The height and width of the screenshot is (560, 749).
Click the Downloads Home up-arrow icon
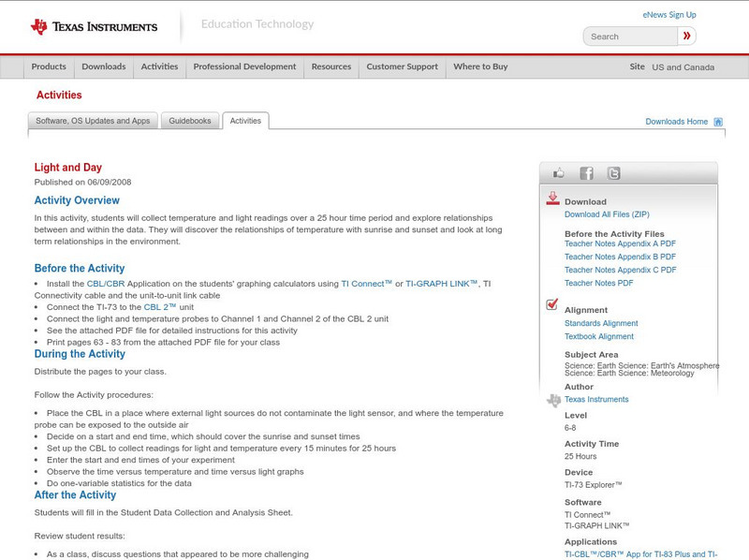(x=717, y=121)
